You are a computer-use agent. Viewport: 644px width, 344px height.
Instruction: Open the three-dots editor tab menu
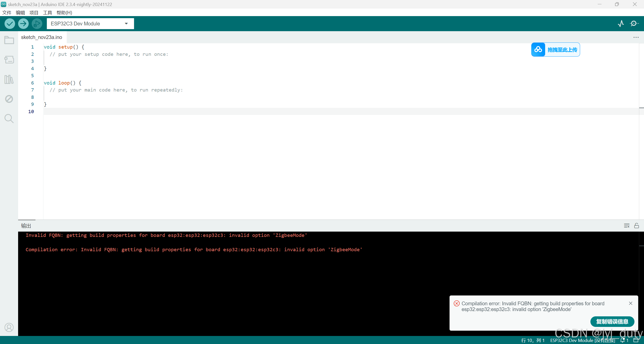[x=636, y=37]
